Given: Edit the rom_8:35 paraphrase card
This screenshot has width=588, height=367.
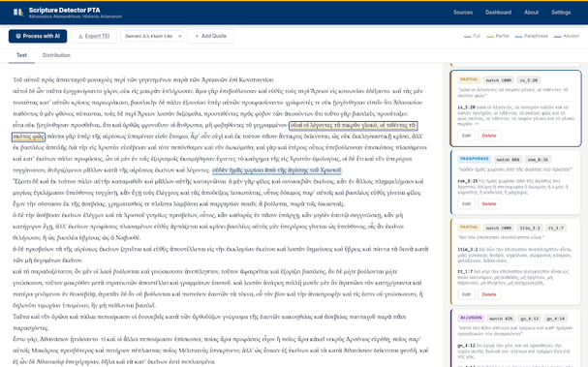Looking at the screenshot, I should click(x=466, y=203).
